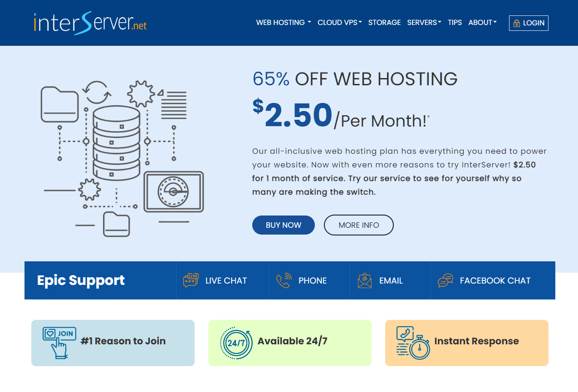This screenshot has width=578, height=392.
Task: Click the BUY NOW button
Action: [x=283, y=225]
